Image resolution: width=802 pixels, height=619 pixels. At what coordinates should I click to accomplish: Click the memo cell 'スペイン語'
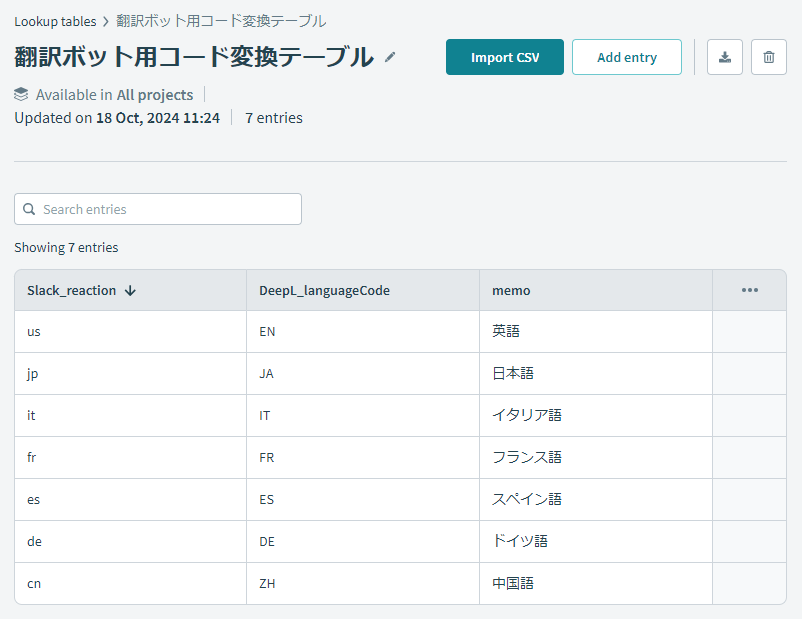[596, 500]
